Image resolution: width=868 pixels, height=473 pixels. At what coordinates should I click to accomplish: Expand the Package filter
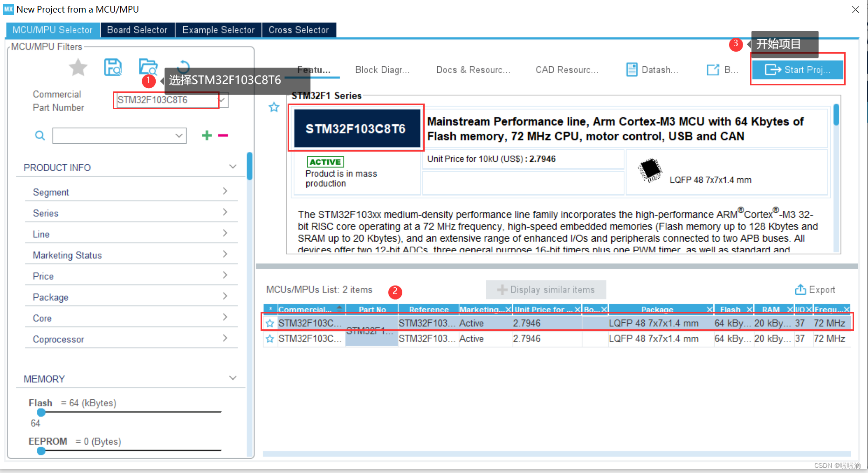coord(225,296)
